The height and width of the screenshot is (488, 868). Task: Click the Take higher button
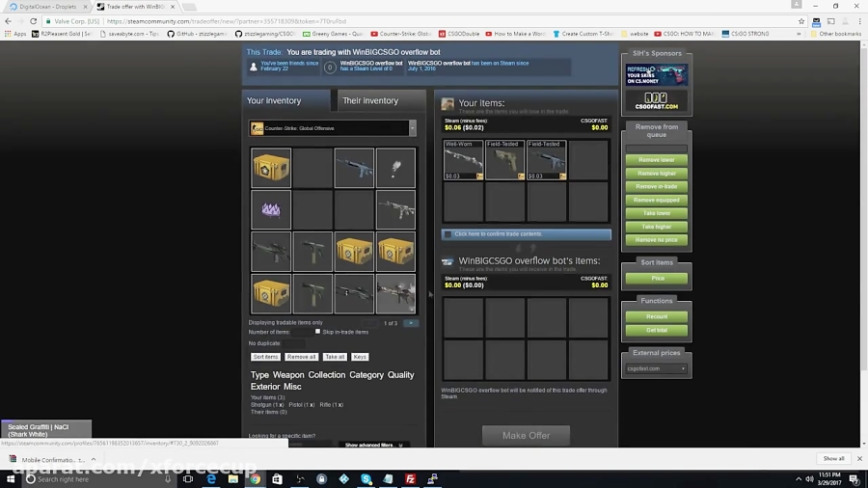click(x=657, y=227)
